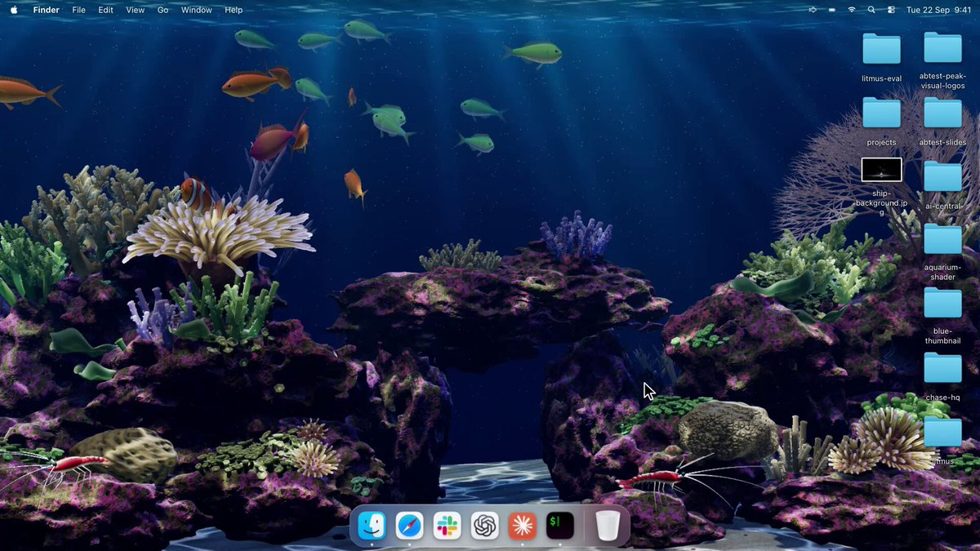
Task: Open the View menu
Action: pyautogui.click(x=136, y=10)
